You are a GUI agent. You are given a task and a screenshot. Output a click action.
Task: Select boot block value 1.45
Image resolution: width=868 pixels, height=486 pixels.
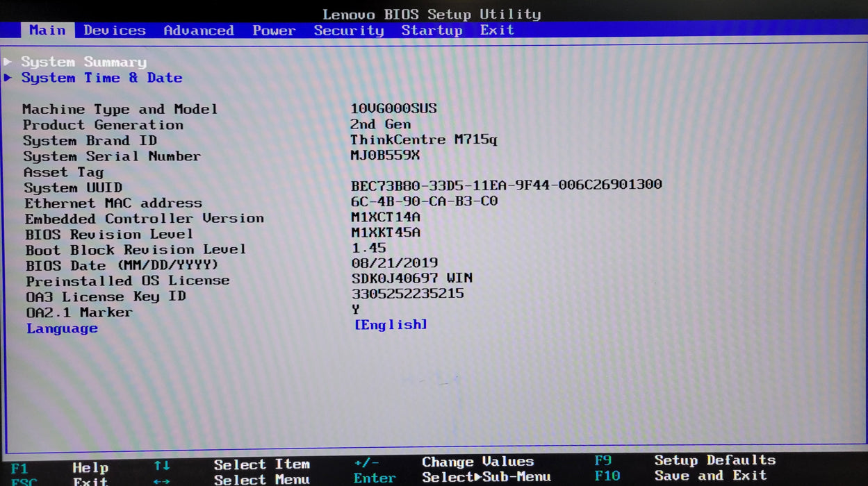click(369, 248)
